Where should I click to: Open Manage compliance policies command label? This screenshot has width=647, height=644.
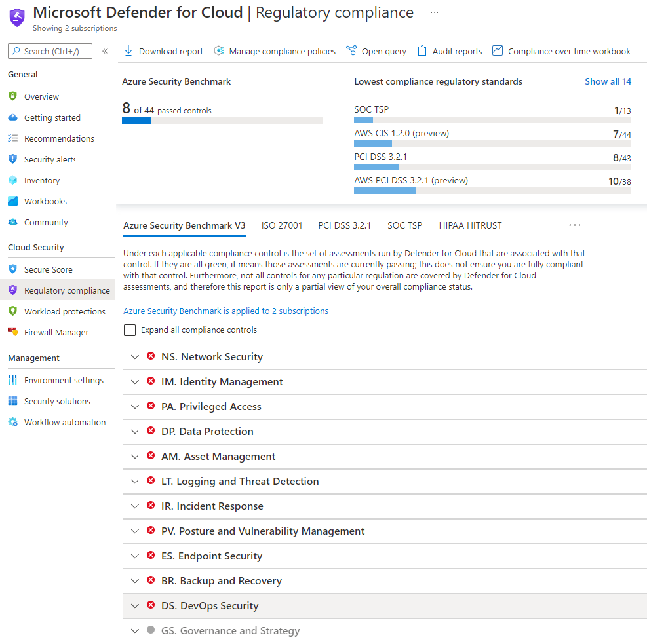(283, 51)
